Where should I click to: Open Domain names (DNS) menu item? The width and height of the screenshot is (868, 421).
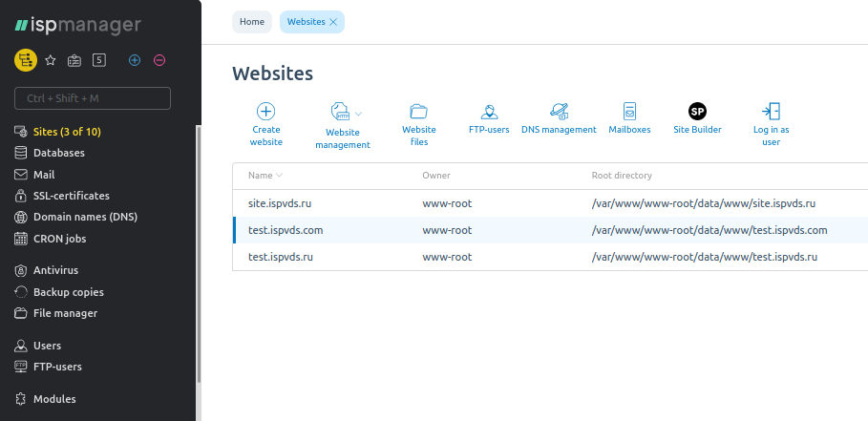85,217
